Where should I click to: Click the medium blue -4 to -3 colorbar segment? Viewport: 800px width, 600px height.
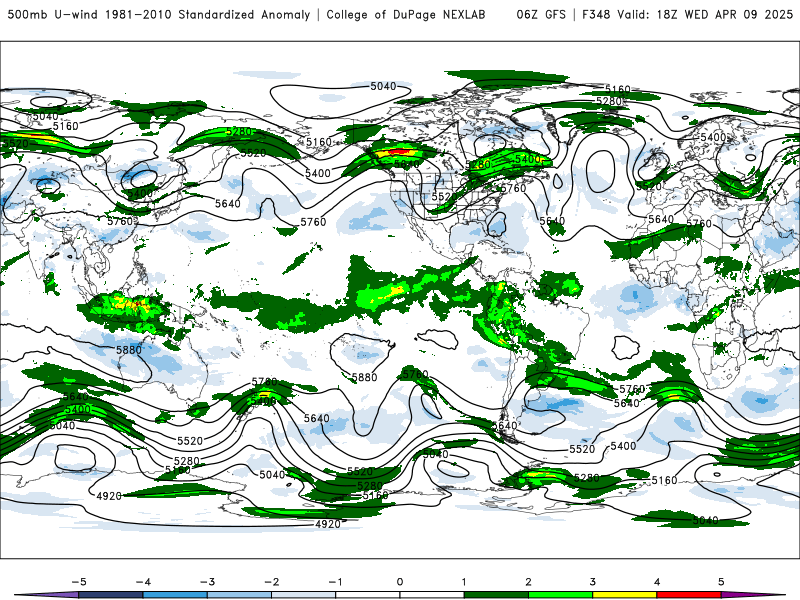(175, 595)
